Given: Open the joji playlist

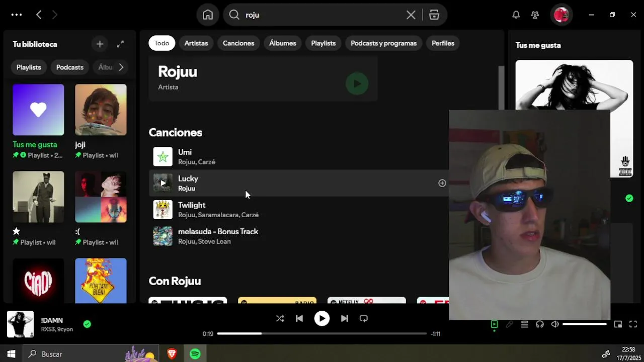Looking at the screenshot, I should click(101, 123).
